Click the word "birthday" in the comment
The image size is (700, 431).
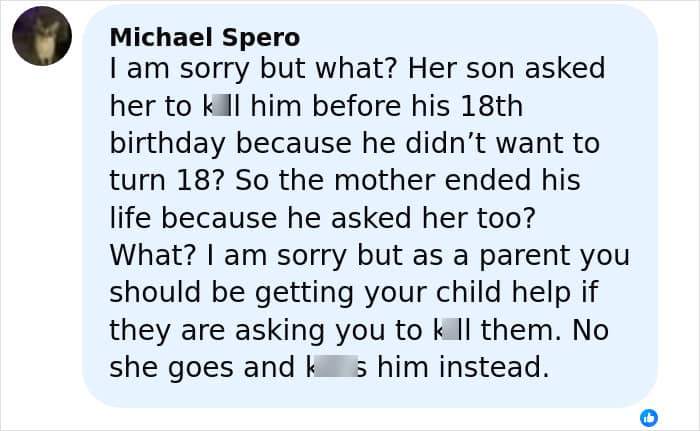pos(164,144)
